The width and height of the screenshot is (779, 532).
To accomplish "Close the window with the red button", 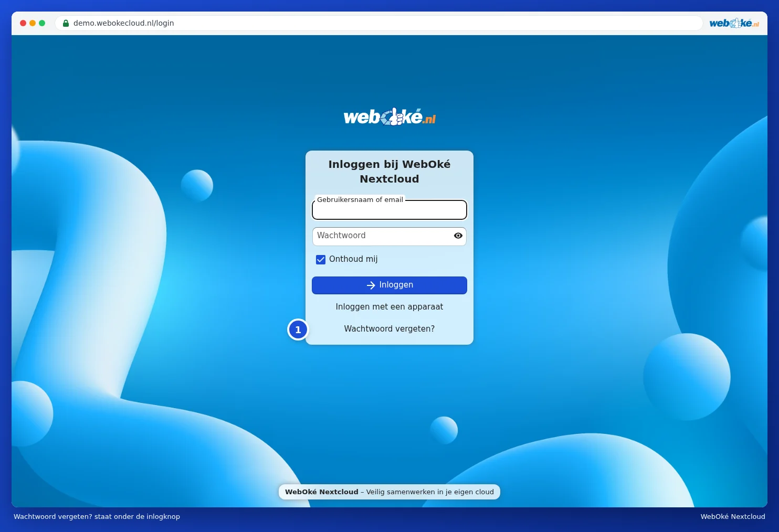I will tap(23, 23).
